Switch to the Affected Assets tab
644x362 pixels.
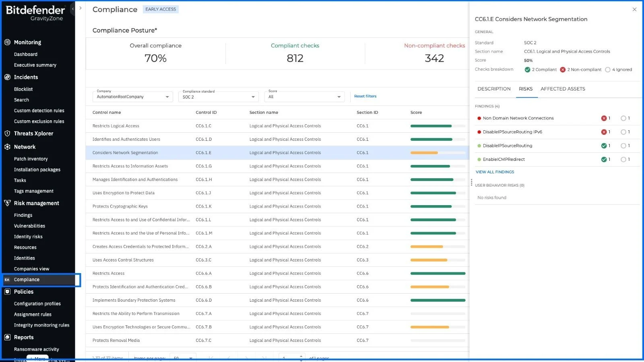(562, 89)
